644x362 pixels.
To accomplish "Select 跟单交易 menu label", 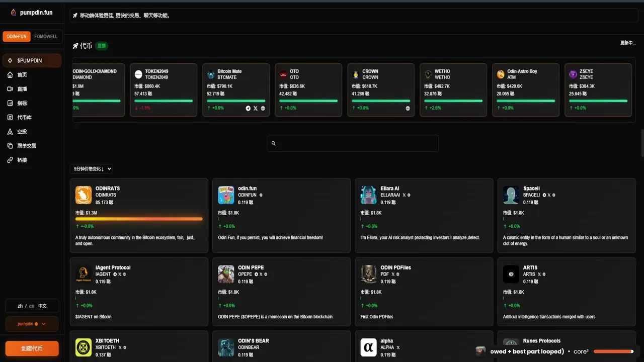I will click(x=27, y=145).
